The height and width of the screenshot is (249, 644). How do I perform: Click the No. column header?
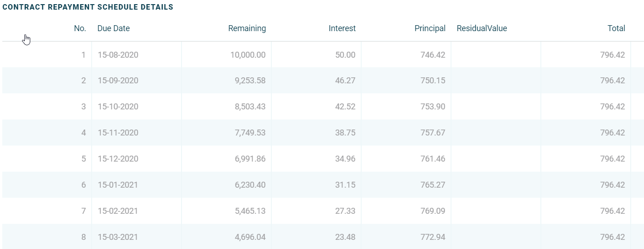[80, 28]
